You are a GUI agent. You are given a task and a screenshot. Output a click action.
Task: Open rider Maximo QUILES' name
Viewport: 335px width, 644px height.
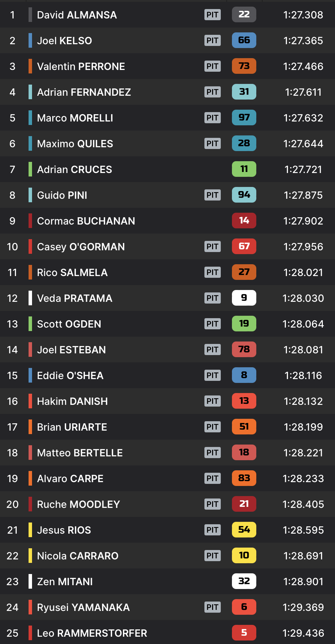tap(75, 143)
